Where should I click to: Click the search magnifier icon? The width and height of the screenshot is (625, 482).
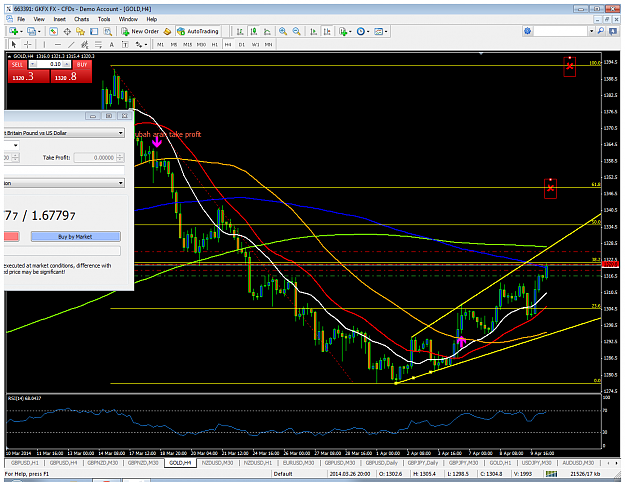click(x=601, y=31)
